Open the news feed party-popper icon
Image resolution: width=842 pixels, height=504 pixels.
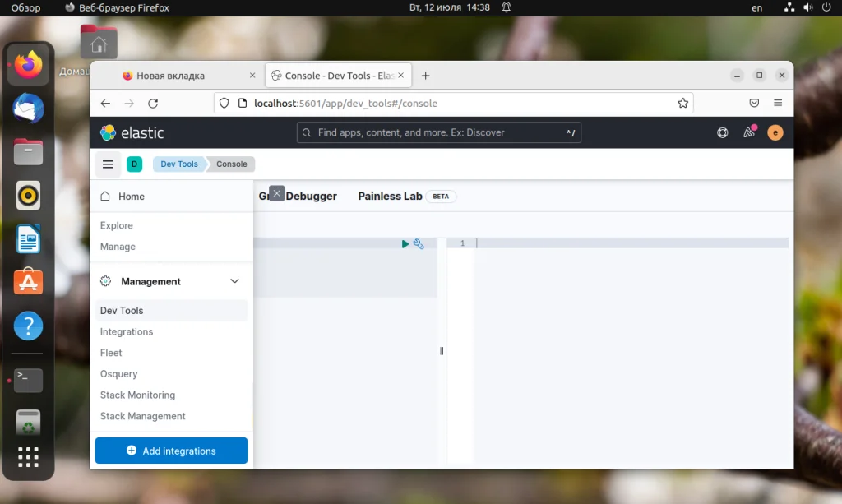pos(748,132)
